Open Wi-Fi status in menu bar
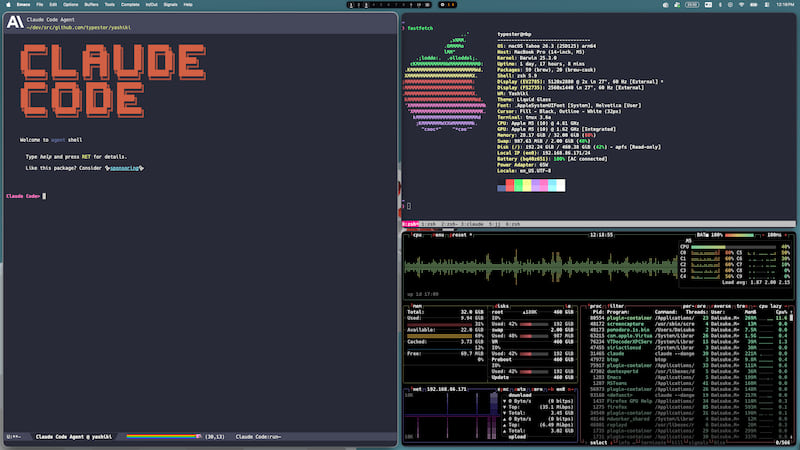Viewport: 800px width, 450px height. point(741,5)
